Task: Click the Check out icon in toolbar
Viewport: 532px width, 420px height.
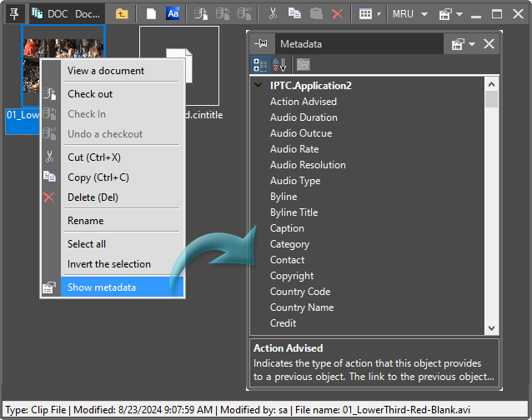Action: [201, 14]
